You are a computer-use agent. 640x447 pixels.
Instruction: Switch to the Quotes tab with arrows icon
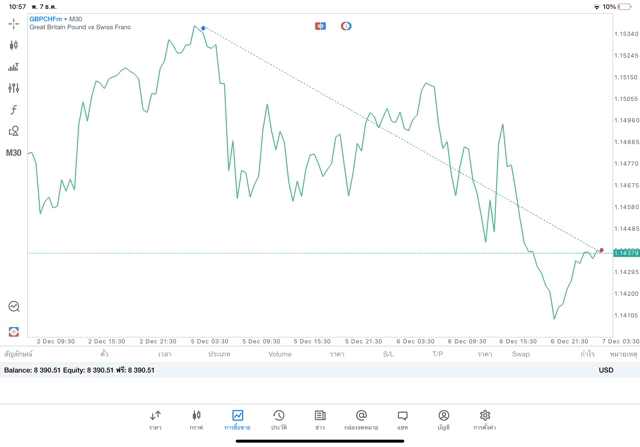[x=155, y=420]
